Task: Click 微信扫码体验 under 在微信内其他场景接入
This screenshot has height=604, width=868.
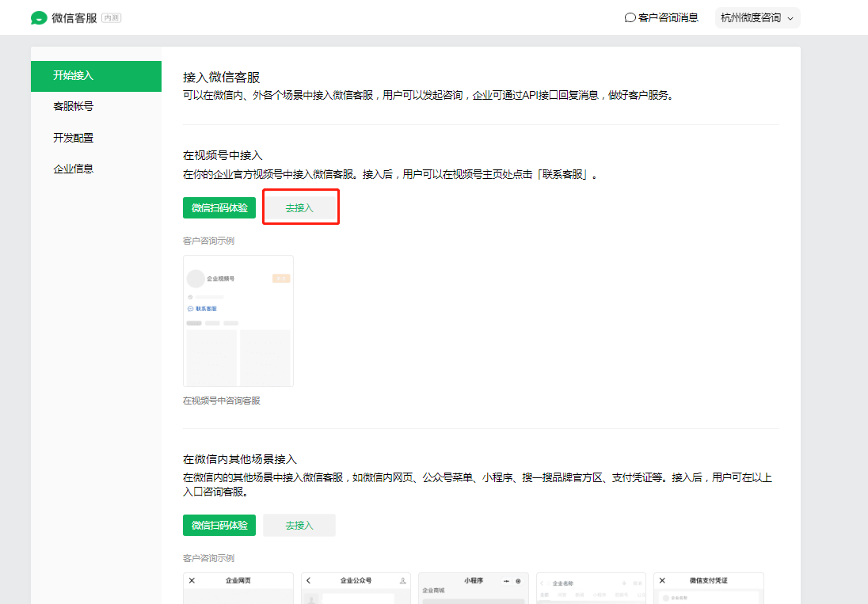Action: click(x=219, y=526)
